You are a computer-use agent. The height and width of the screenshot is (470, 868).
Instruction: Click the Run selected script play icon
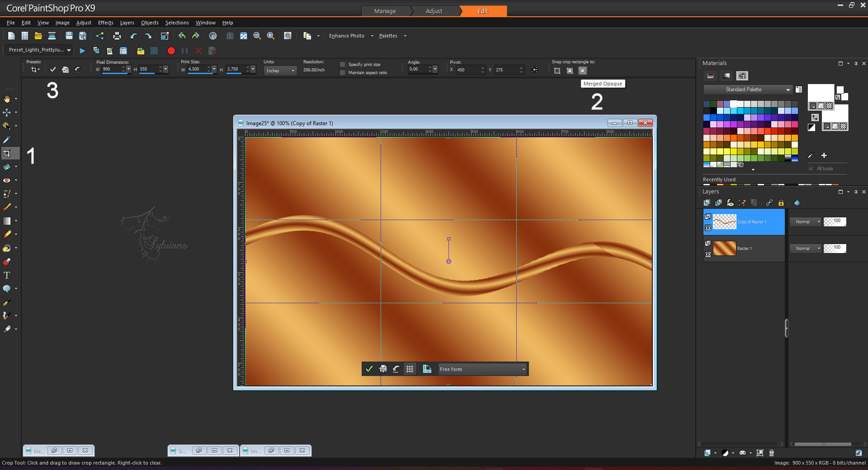tap(82, 51)
